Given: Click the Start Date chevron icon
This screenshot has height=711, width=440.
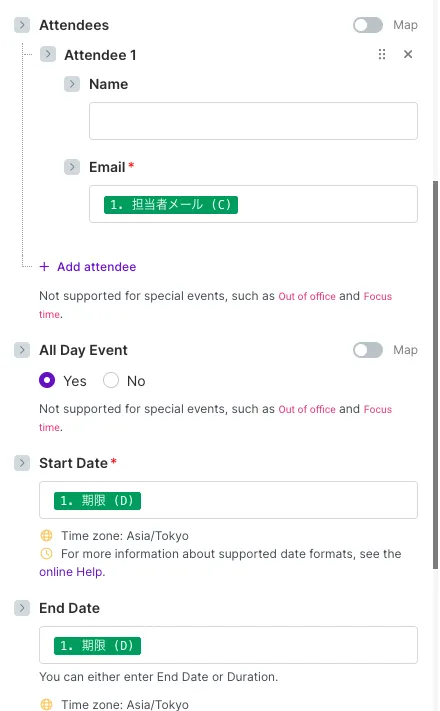Looking at the screenshot, I should point(22,463).
